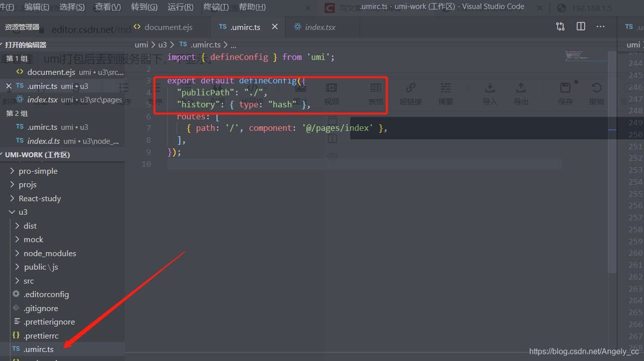Click the 资源管理器 panel title
The image size is (644, 361).
[x=22, y=27]
